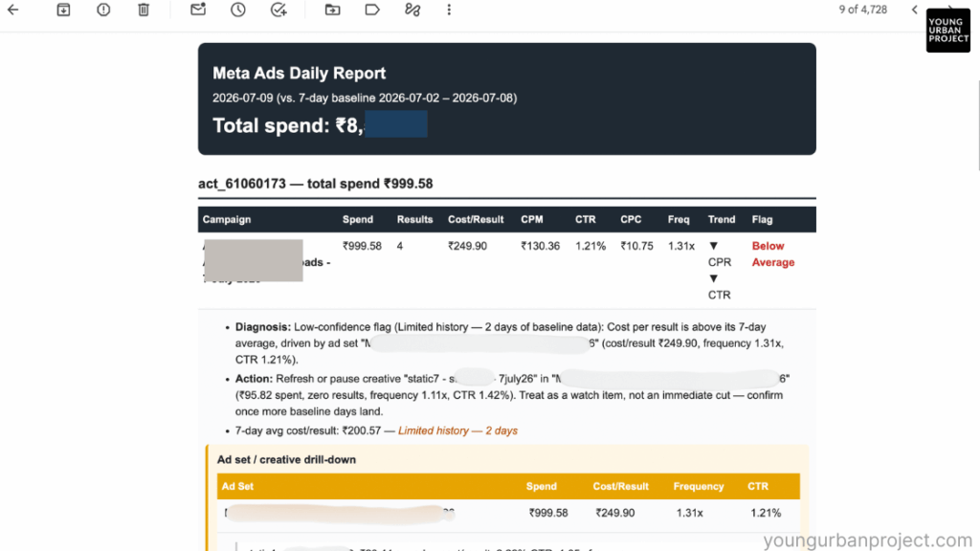
Task: Mark the email as unread
Action: 198,10
